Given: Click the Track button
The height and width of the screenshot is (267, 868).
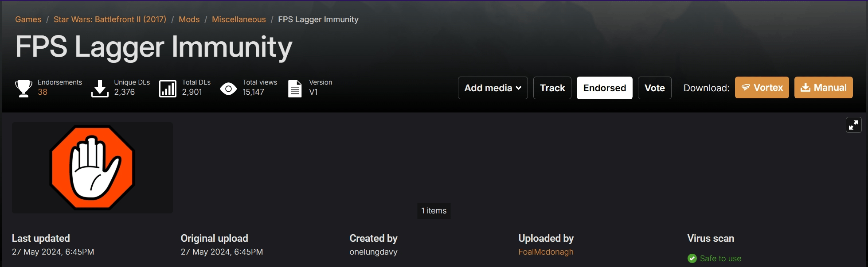Looking at the screenshot, I should pyautogui.click(x=552, y=88).
